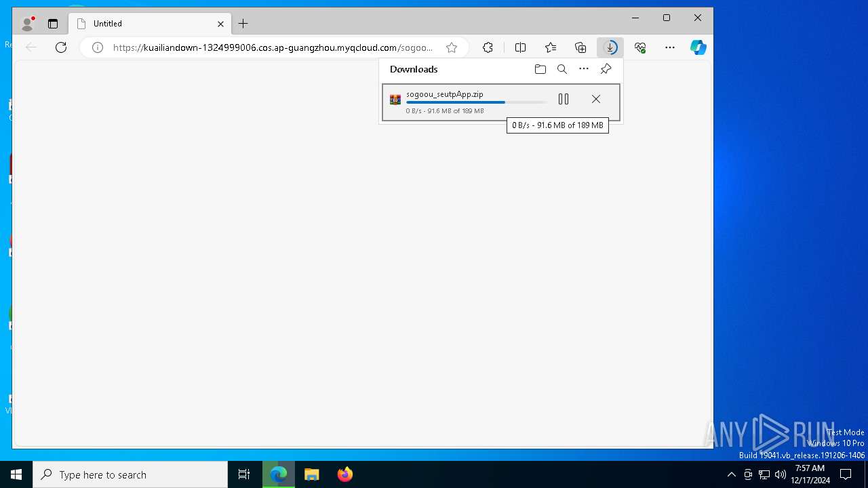Open Settings and more menu
Screen dimensions: 868x488
(x=670, y=47)
